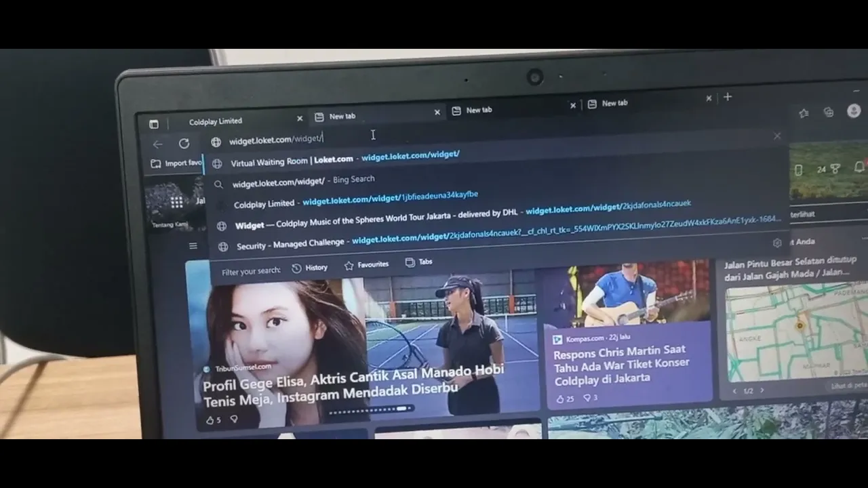
Task: Filter search by Favourites
Action: 366,265
